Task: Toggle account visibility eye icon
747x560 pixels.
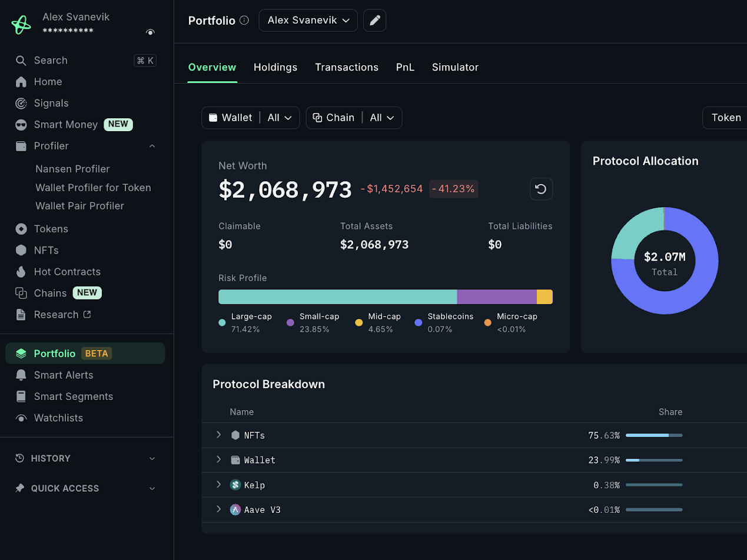Action: (151, 32)
